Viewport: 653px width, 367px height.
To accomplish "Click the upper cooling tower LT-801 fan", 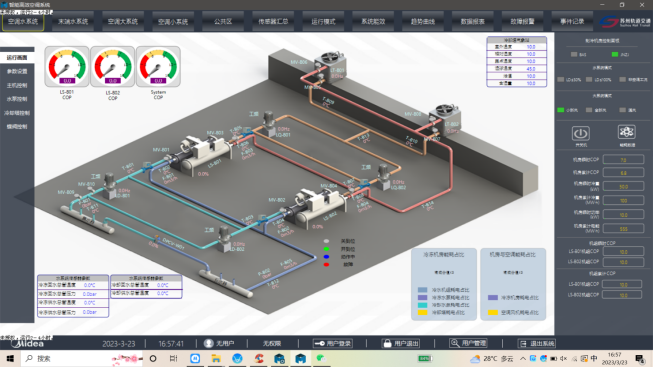I will point(330,57).
